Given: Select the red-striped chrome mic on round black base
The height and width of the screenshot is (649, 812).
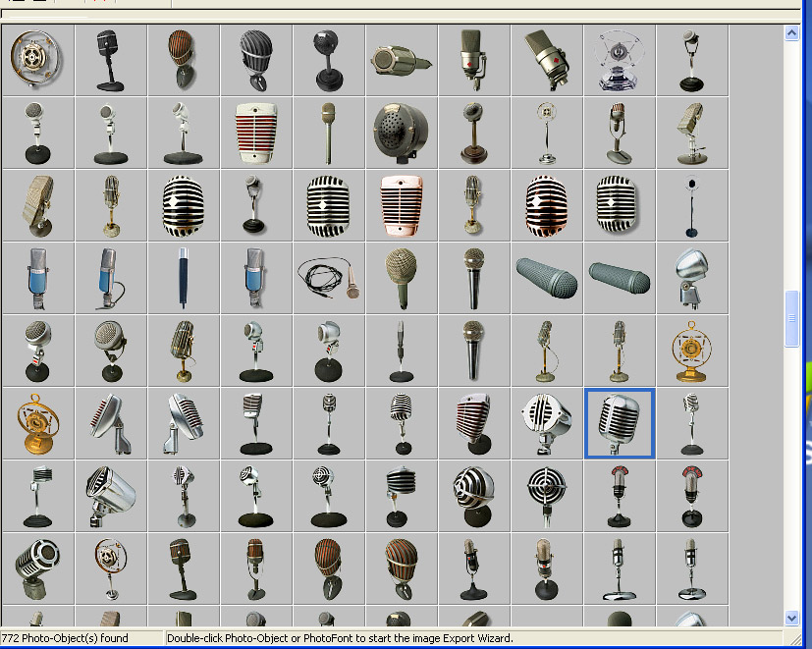Looking at the screenshot, I should coord(474,423).
